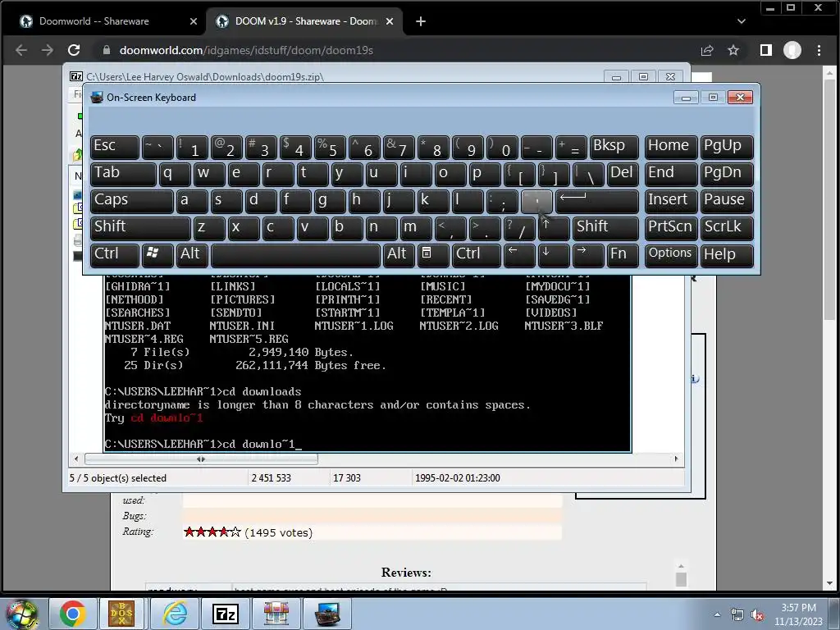The image size is (840, 630).
Task: Share this page from the address bar
Action: [x=707, y=50]
